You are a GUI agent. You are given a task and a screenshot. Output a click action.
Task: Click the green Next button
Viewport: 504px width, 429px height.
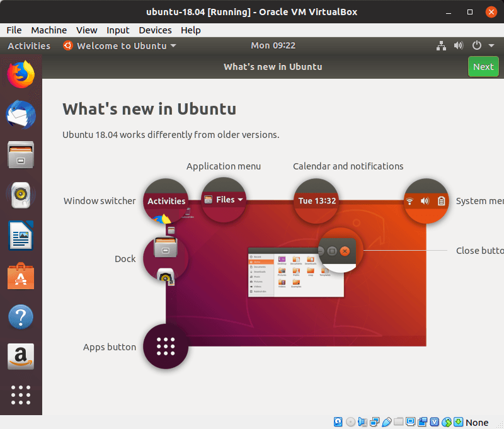[483, 67]
